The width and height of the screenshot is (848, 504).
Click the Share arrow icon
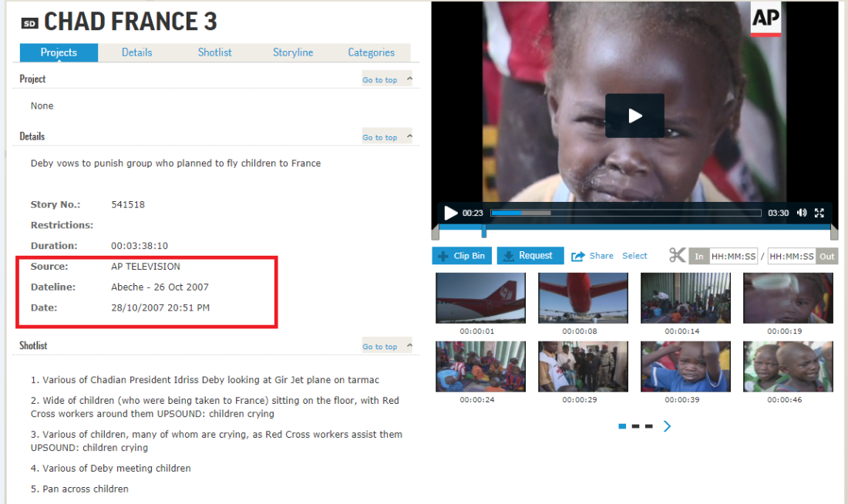pyautogui.click(x=578, y=257)
